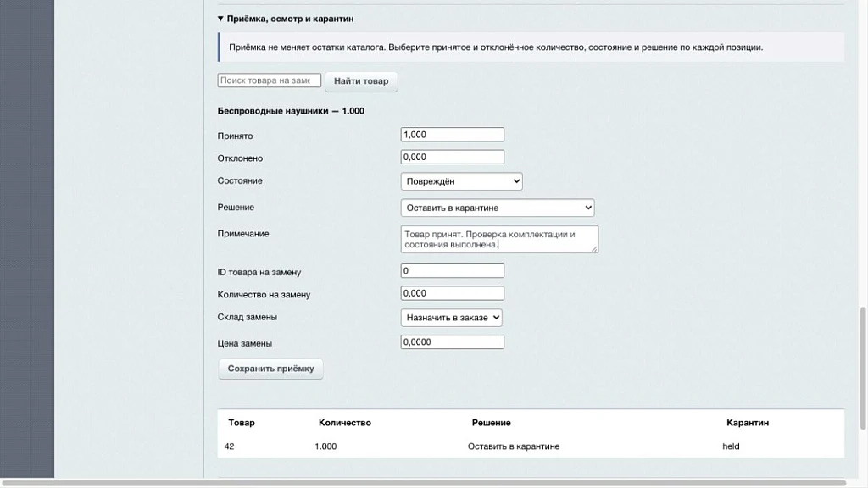Screen dimensions: 868x488
Task: Focus the ID товара на замену field
Action: click(453, 270)
